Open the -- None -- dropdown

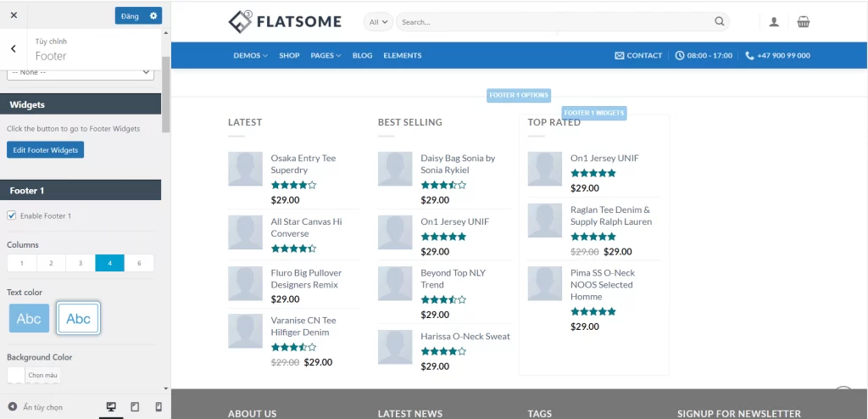click(81, 73)
